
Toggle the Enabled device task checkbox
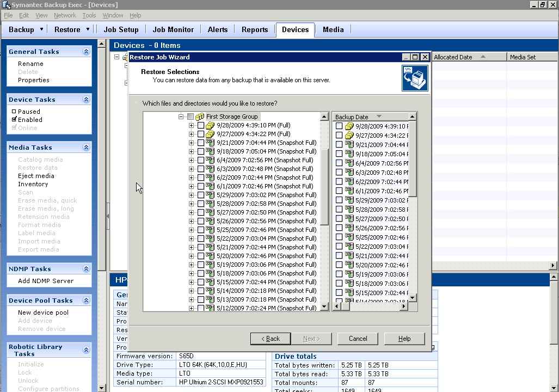point(14,119)
